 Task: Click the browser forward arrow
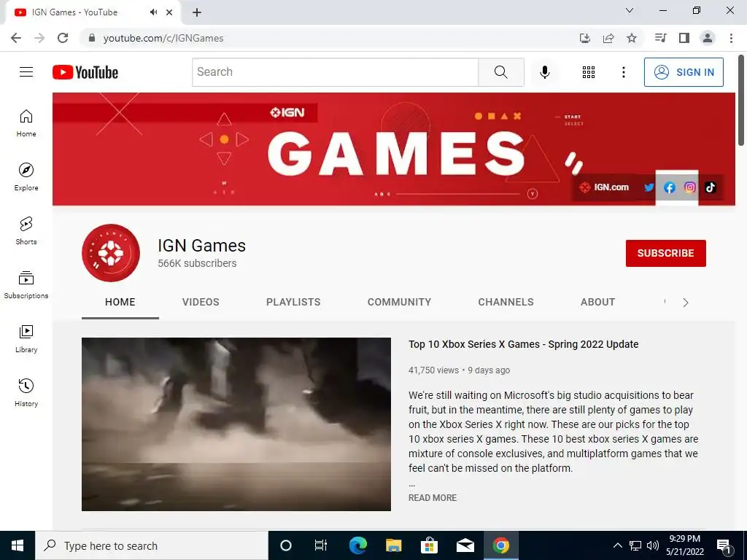pyautogui.click(x=39, y=38)
